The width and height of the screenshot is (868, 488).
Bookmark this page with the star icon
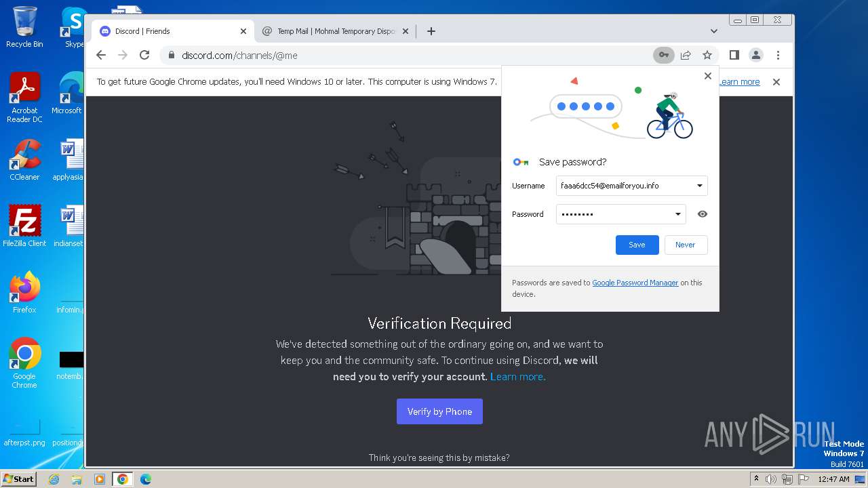click(707, 55)
